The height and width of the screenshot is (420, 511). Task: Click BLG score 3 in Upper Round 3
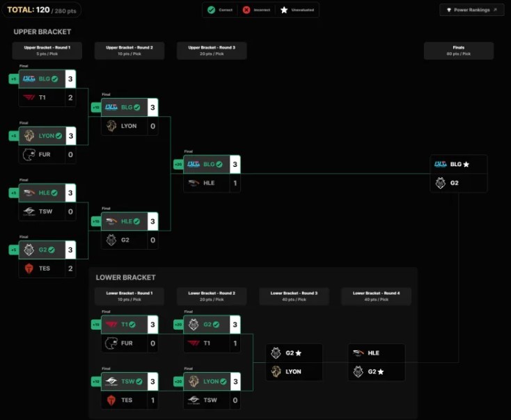click(x=235, y=164)
